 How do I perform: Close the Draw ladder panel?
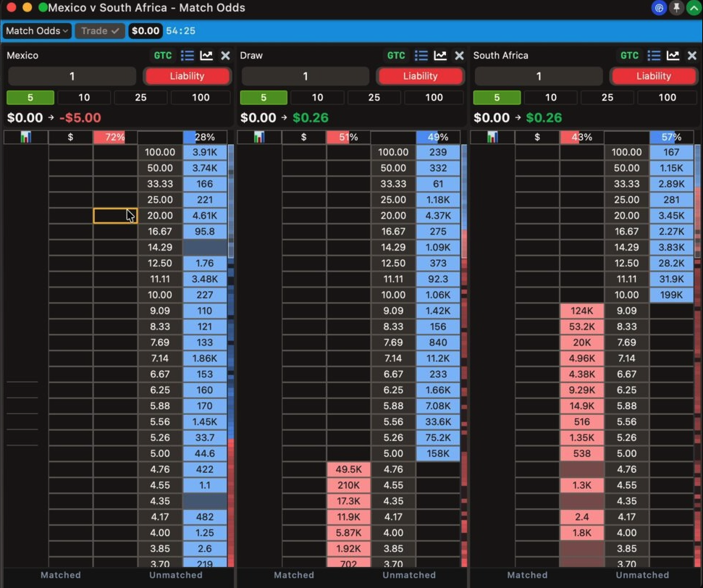click(459, 56)
